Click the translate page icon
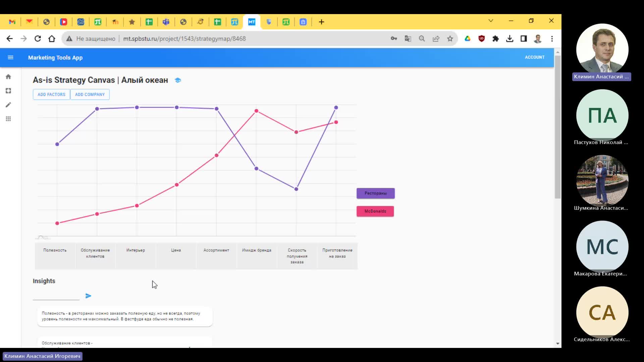Viewport: 644px width, 362px height. (x=408, y=39)
